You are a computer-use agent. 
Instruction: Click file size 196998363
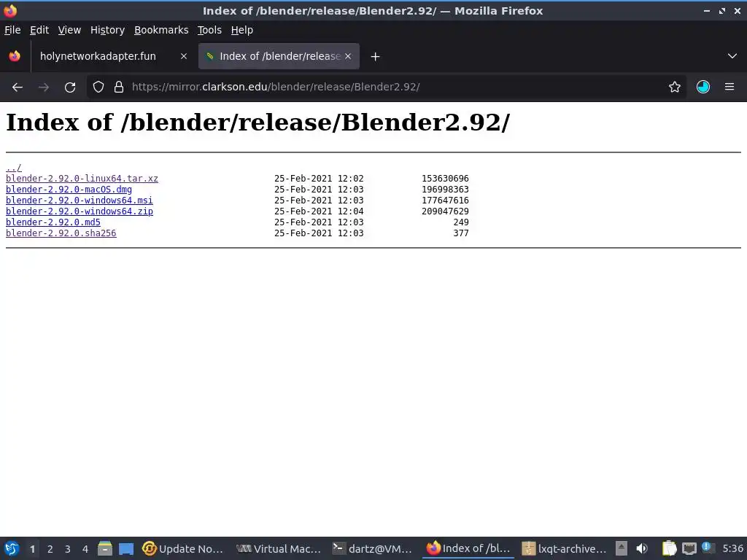(x=445, y=190)
